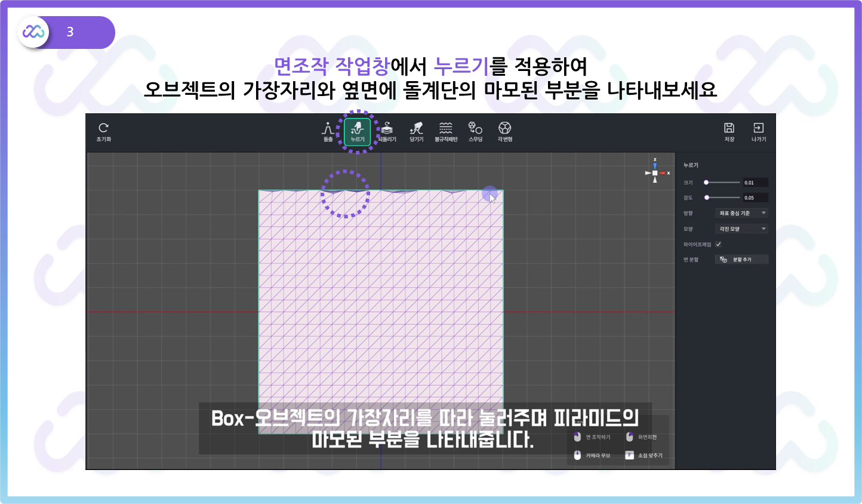Click the 모양 label
862x504 pixels.
point(688,229)
